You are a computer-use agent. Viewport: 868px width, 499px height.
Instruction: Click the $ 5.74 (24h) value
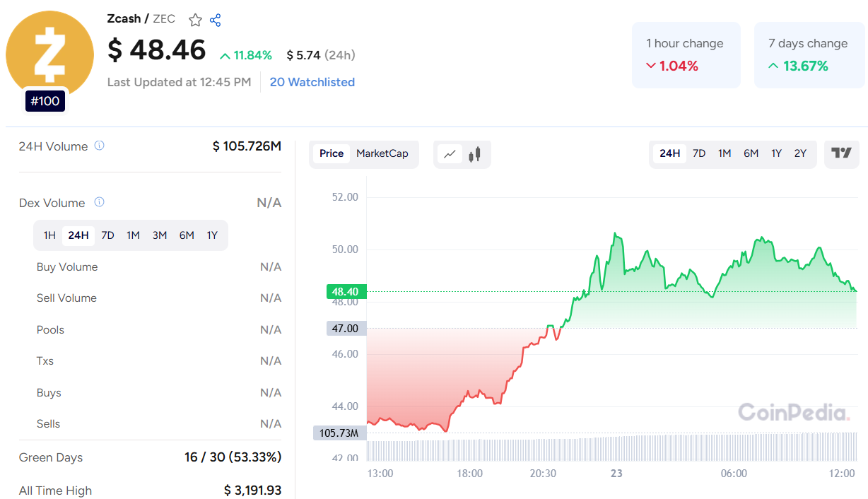click(x=321, y=55)
